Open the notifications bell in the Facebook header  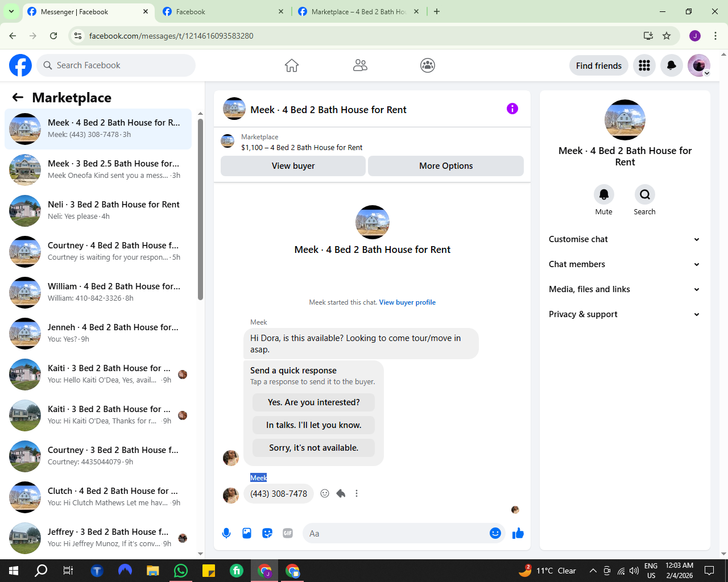pos(672,65)
